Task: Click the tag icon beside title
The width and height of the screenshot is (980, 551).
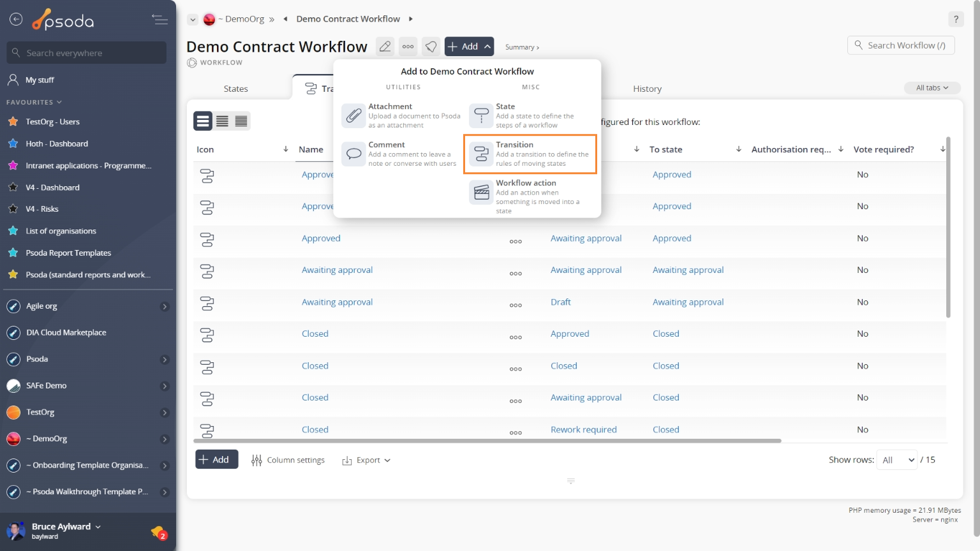Action: (x=431, y=47)
